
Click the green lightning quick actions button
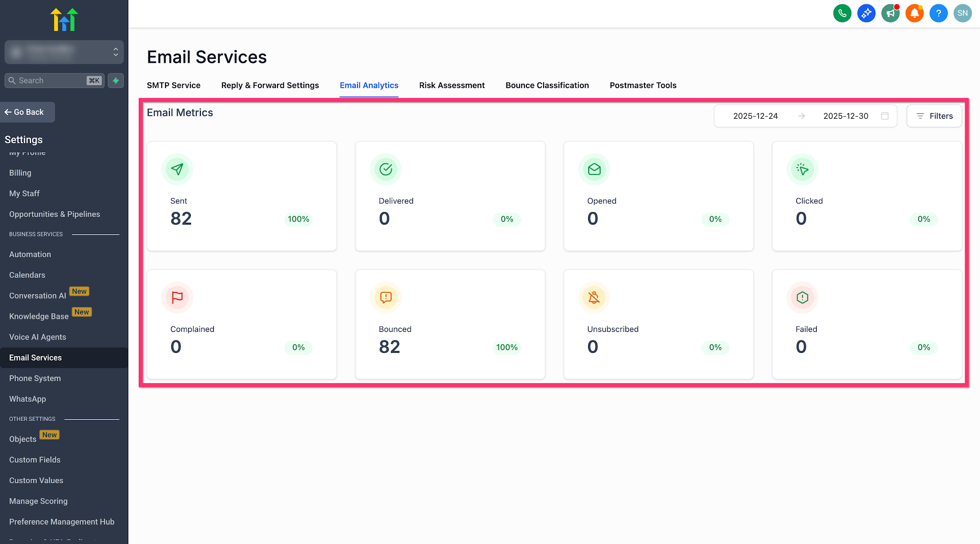coord(116,80)
